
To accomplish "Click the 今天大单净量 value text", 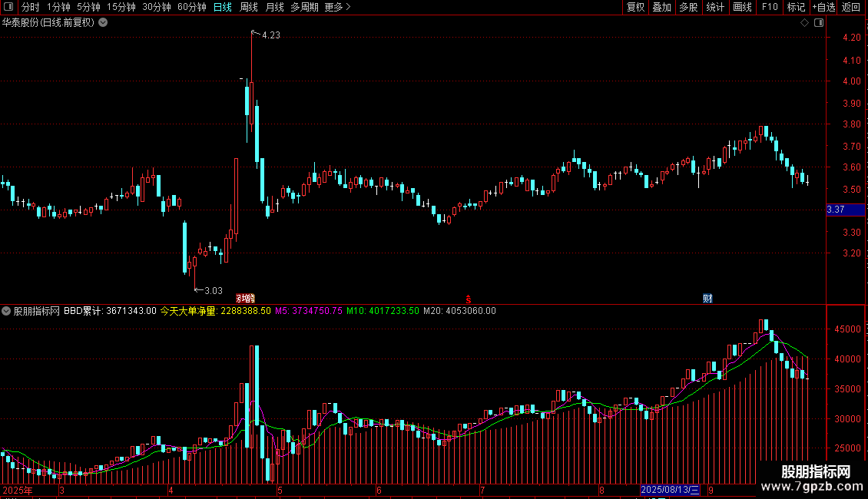I will (216, 311).
